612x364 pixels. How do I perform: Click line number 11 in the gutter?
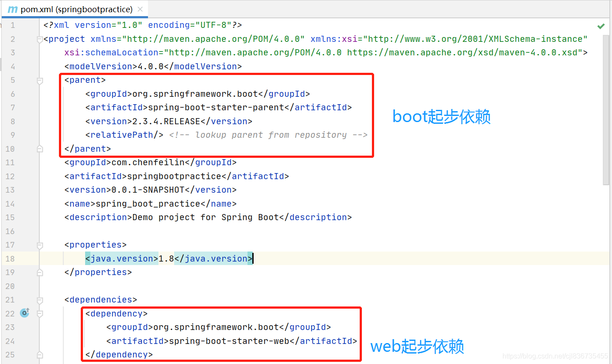[10, 163]
